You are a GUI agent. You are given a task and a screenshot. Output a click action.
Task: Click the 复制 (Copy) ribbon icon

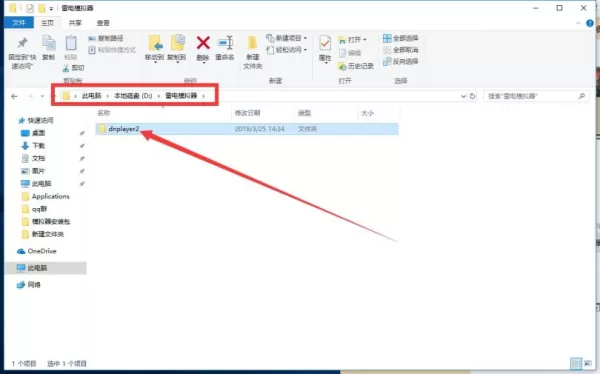tap(49, 43)
